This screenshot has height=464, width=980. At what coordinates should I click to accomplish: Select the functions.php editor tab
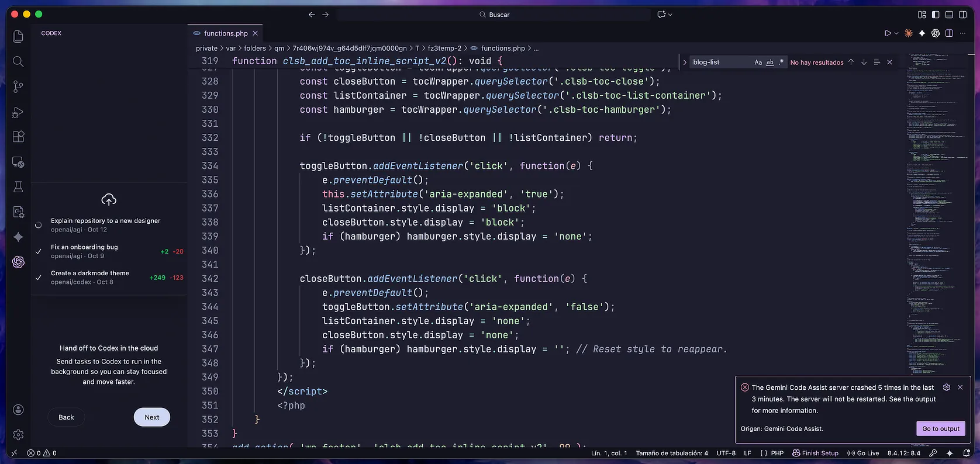pyautogui.click(x=225, y=33)
